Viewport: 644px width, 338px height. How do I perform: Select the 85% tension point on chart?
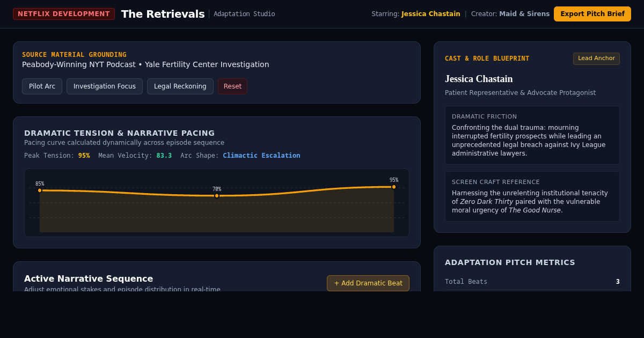click(x=40, y=190)
